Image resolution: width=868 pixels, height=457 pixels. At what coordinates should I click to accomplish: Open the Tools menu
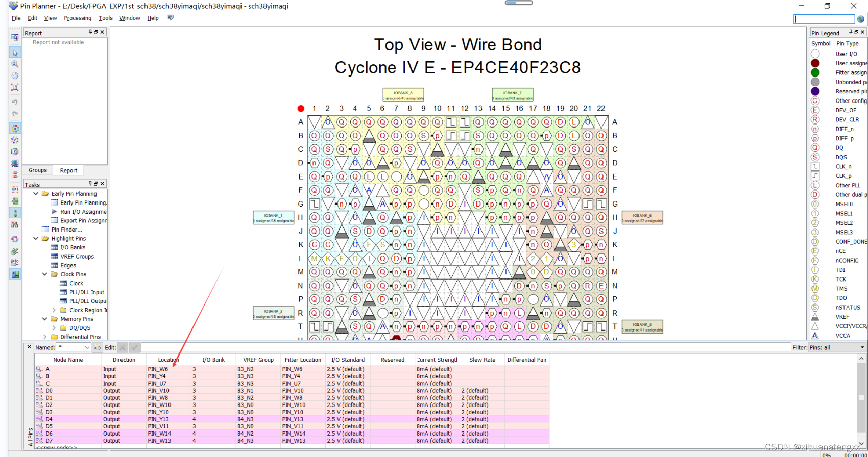106,18
